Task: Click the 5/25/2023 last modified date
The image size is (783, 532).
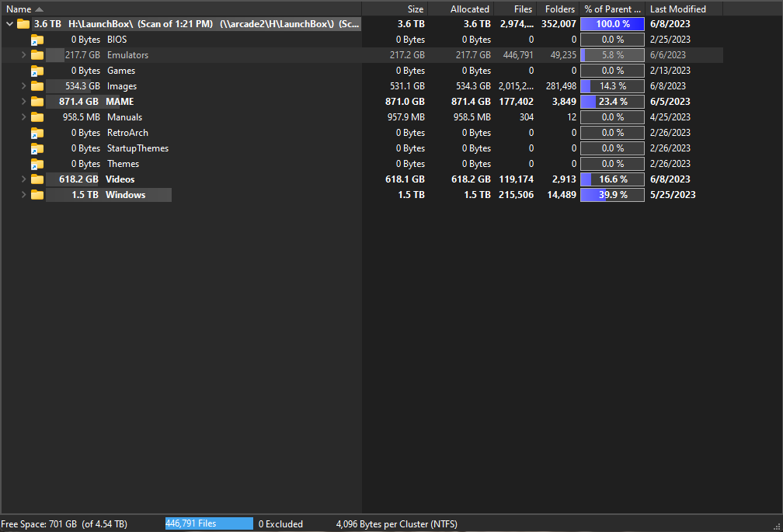Action: [x=673, y=195]
